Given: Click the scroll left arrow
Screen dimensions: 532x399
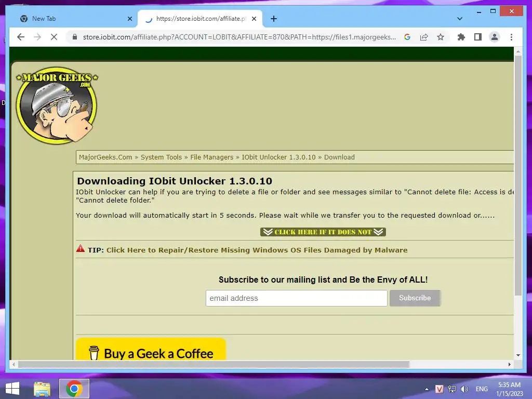Looking at the screenshot, I should (x=14, y=364).
